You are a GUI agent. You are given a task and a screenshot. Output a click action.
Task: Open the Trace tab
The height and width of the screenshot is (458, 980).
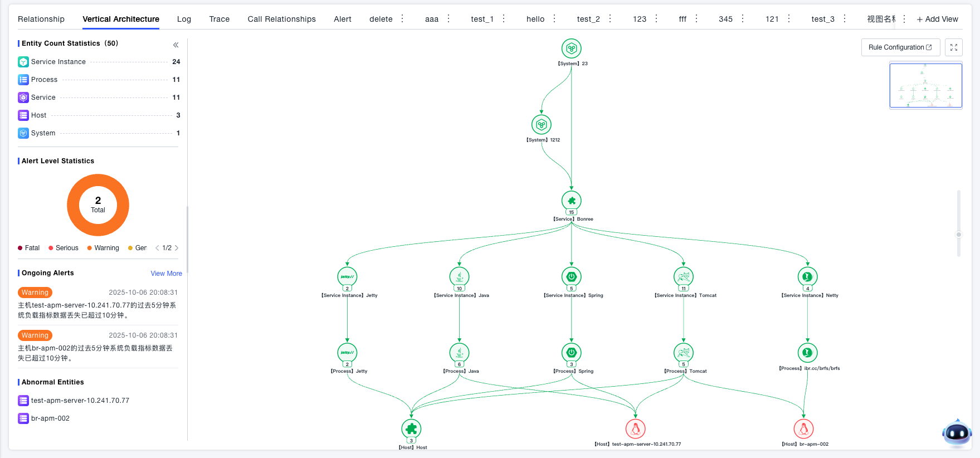click(x=219, y=19)
